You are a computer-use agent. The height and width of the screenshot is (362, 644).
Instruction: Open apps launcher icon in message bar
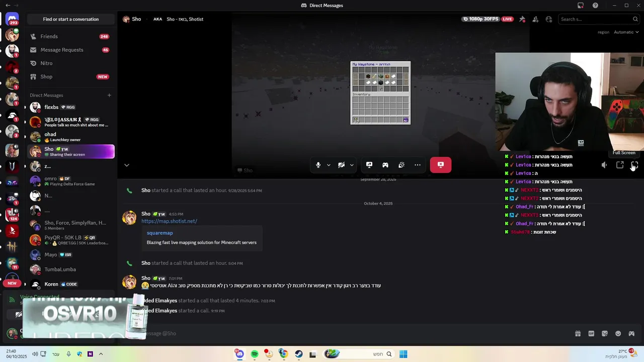631,333
